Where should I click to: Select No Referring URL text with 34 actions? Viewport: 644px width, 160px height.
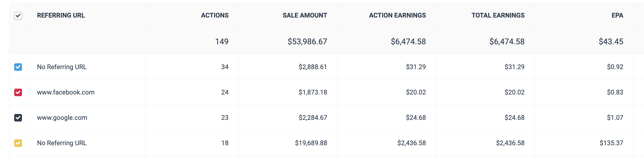(62, 67)
